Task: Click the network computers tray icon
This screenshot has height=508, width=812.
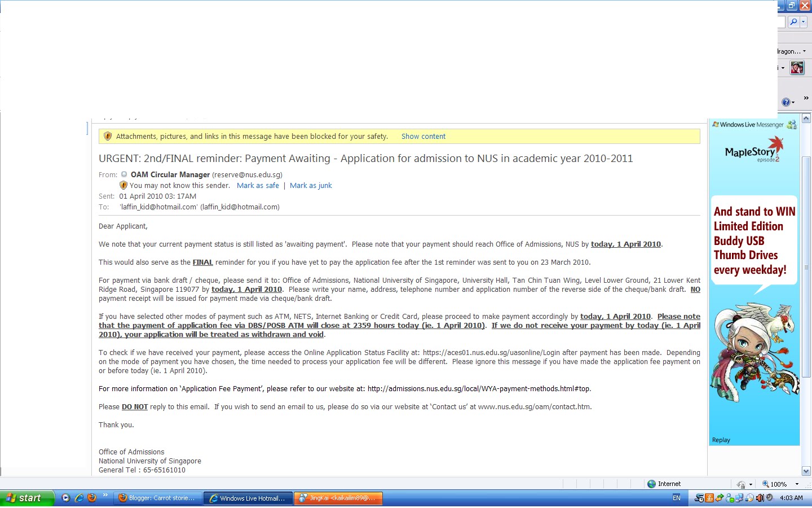Action: 739,498
